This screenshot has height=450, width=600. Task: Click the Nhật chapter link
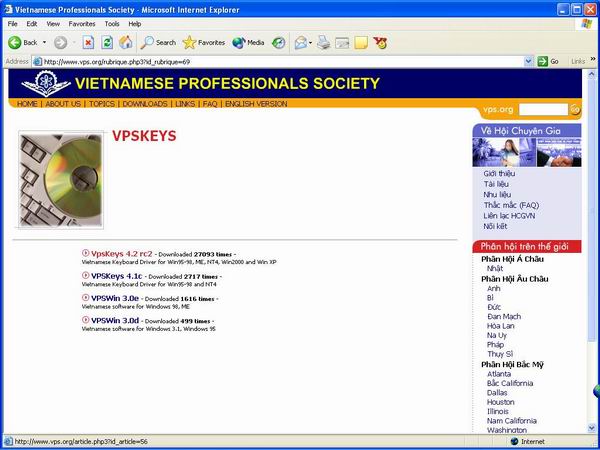point(495,268)
